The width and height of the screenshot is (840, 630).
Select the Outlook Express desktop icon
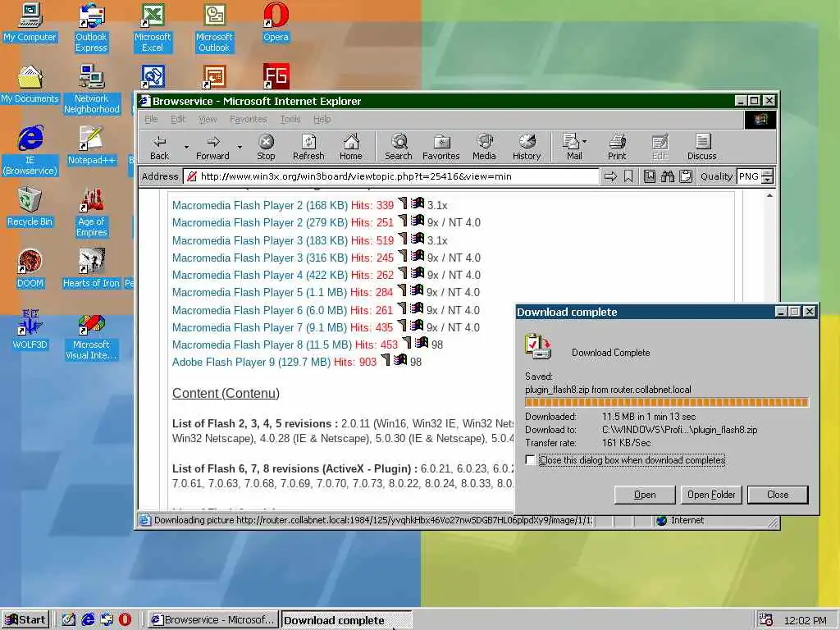(x=92, y=28)
